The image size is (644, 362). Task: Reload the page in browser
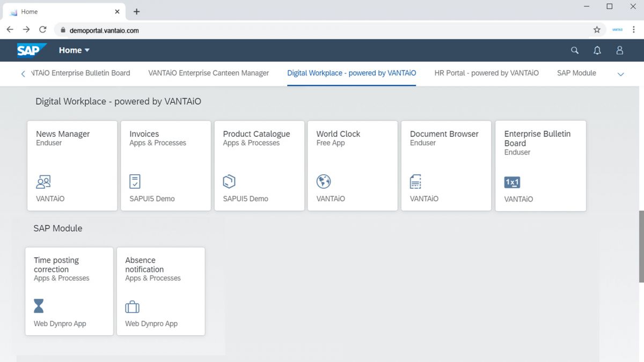(43, 30)
